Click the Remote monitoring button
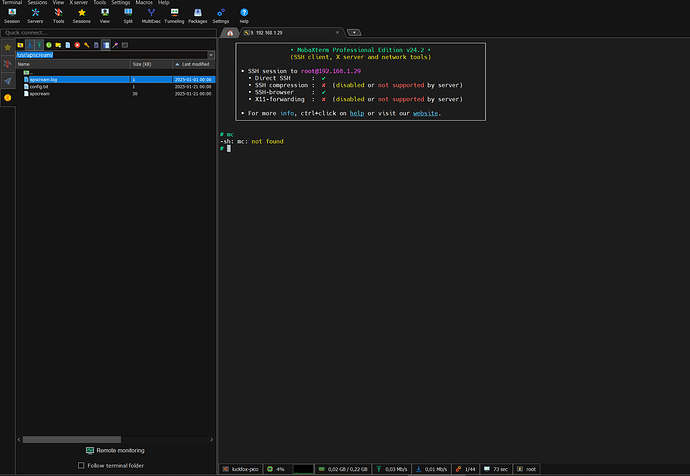Image resolution: width=690 pixels, height=476 pixels. tap(113, 451)
